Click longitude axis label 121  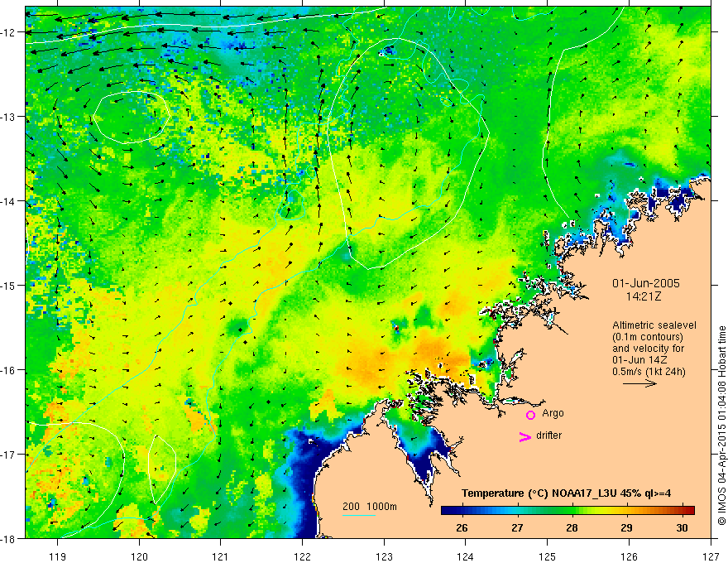tap(221, 556)
